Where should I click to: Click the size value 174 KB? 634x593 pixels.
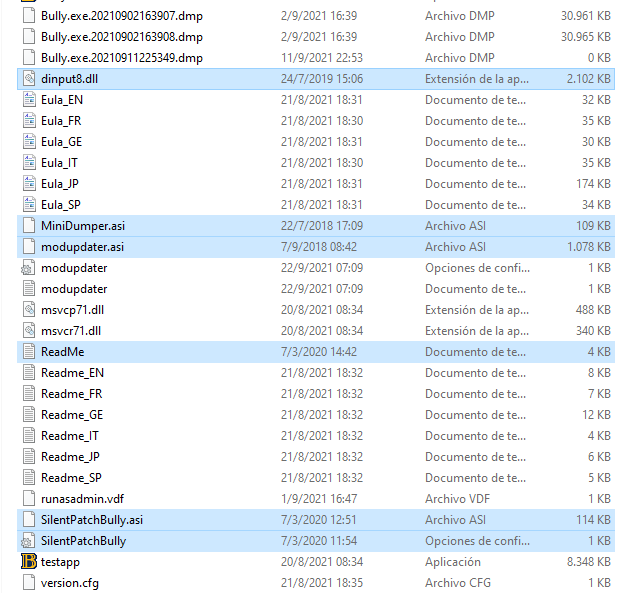tap(594, 184)
